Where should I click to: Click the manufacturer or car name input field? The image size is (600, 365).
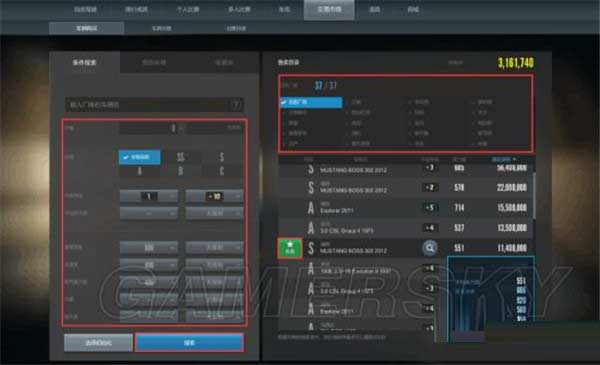[x=155, y=105]
